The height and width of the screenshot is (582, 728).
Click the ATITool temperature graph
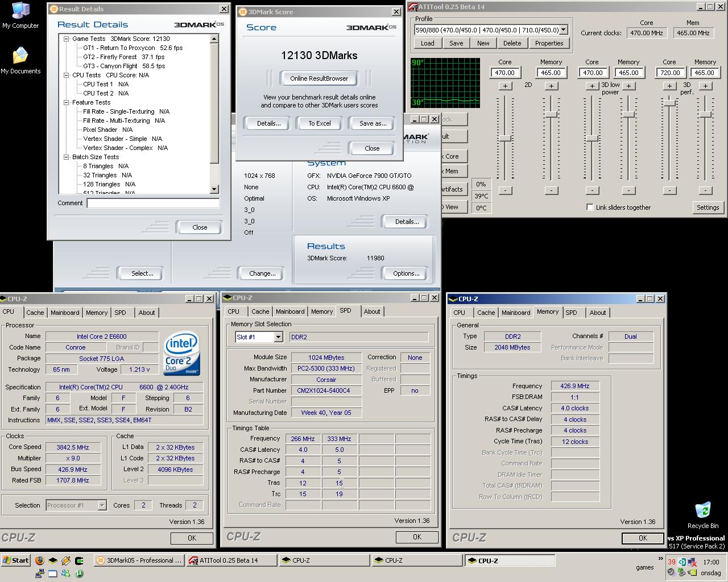click(445, 82)
